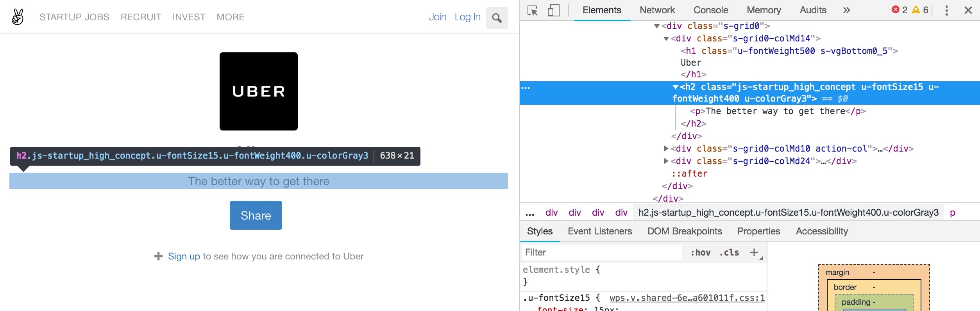Click the plus icon beside Sign up
Viewport: 980px width, 311px height.
(158, 256)
